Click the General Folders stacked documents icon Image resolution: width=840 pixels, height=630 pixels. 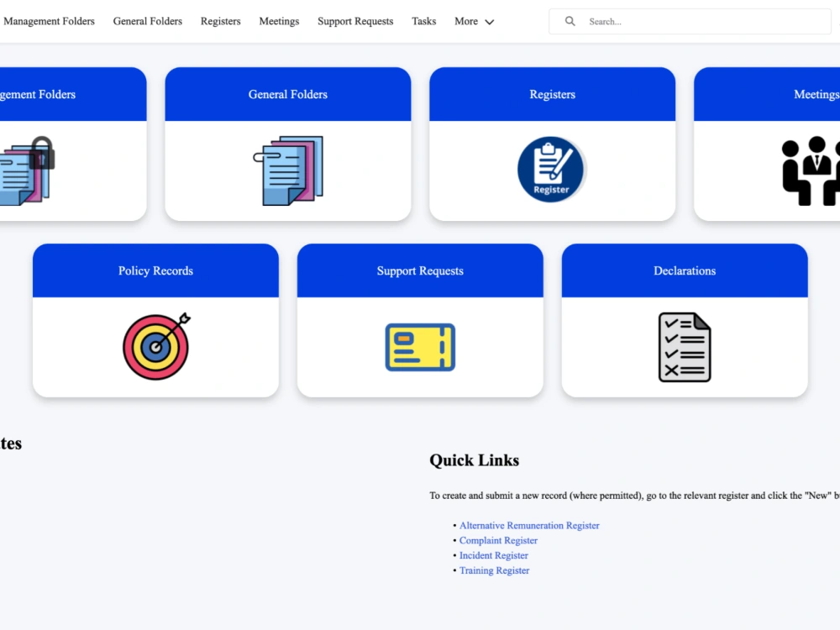coord(288,171)
